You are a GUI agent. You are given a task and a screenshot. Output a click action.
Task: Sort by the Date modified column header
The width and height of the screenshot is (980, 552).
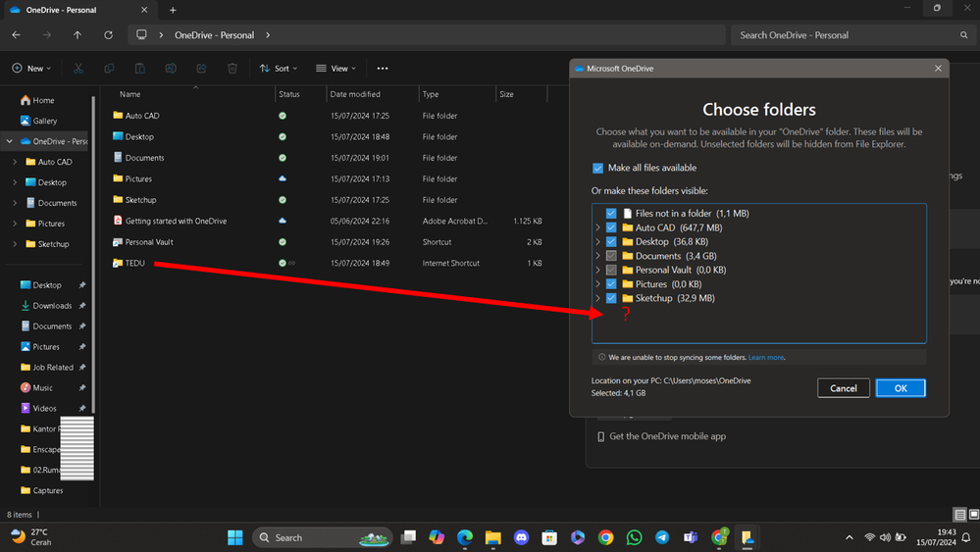[373, 94]
